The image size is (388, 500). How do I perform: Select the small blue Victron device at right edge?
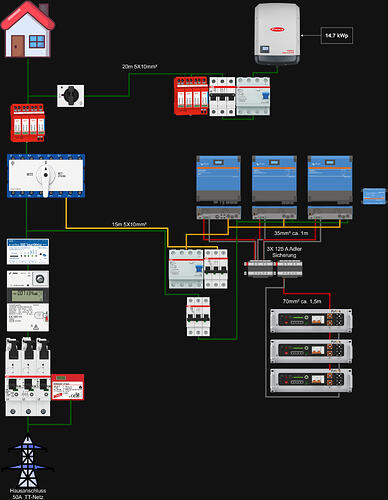point(374,196)
